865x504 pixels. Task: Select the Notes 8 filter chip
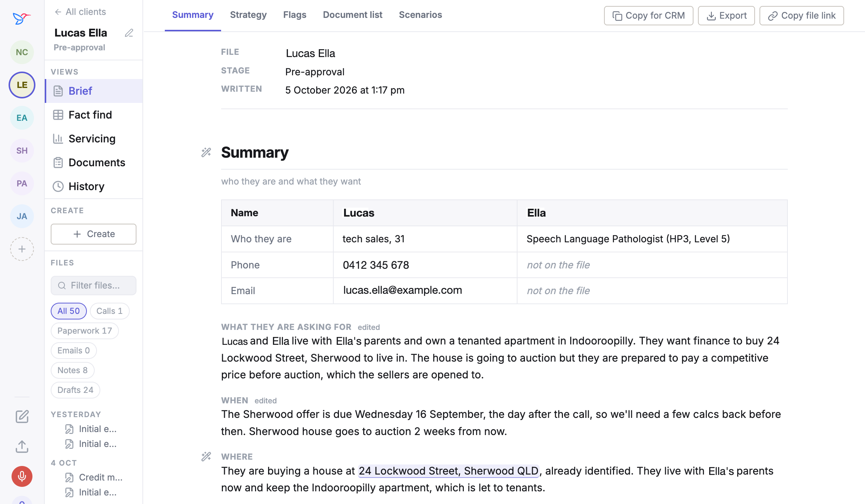coord(72,370)
